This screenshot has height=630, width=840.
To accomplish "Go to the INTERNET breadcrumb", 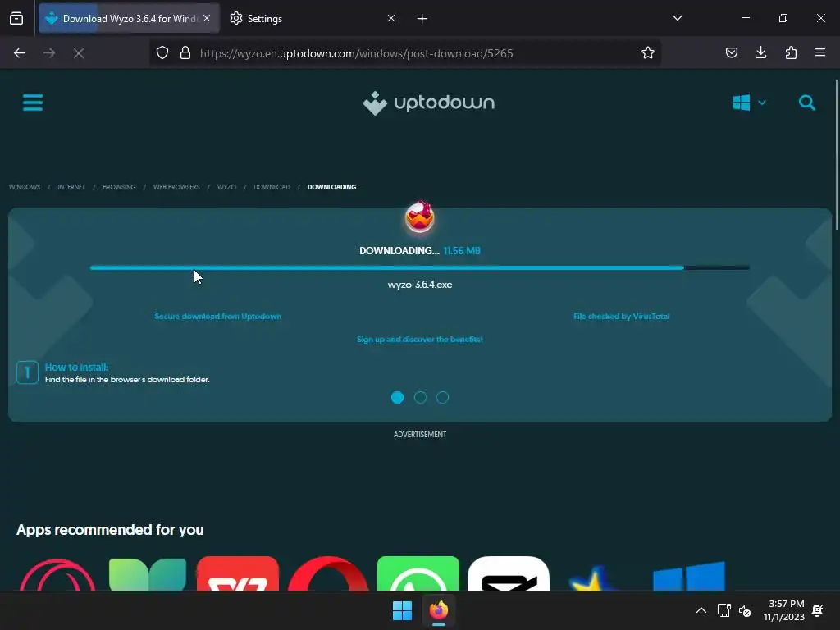I will coord(71,187).
